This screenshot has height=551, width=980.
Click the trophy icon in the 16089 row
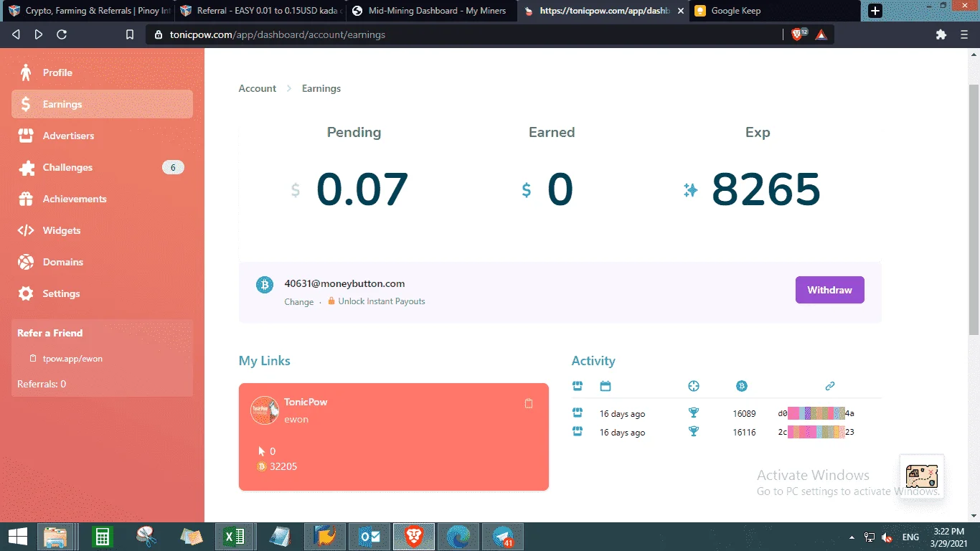[x=694, y=413]
